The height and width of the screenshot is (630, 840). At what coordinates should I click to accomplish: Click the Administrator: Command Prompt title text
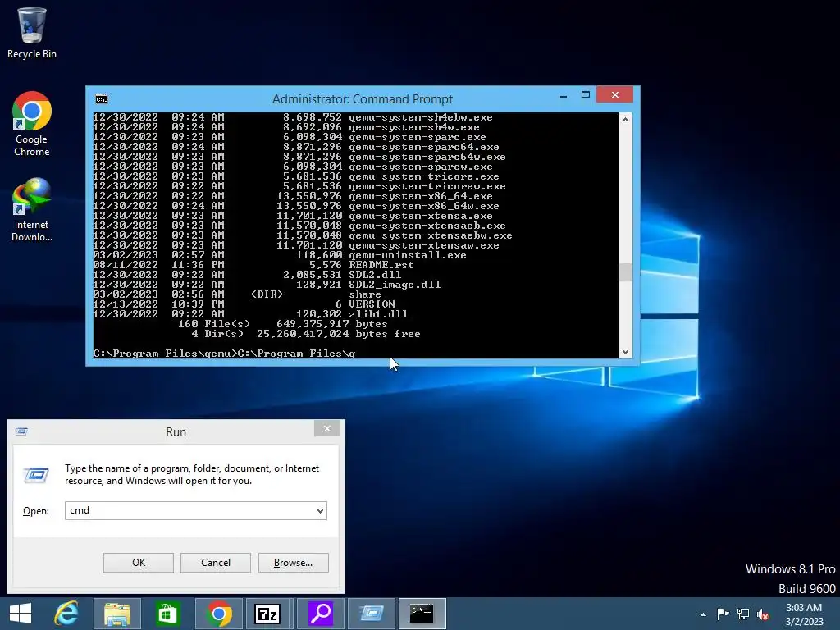point(363,99)
